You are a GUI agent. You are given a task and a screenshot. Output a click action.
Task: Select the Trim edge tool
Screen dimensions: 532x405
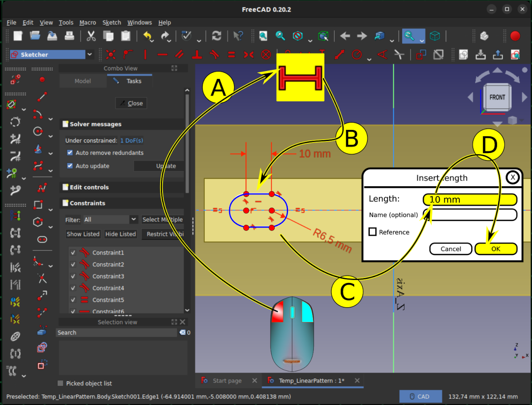coord(42,279)
